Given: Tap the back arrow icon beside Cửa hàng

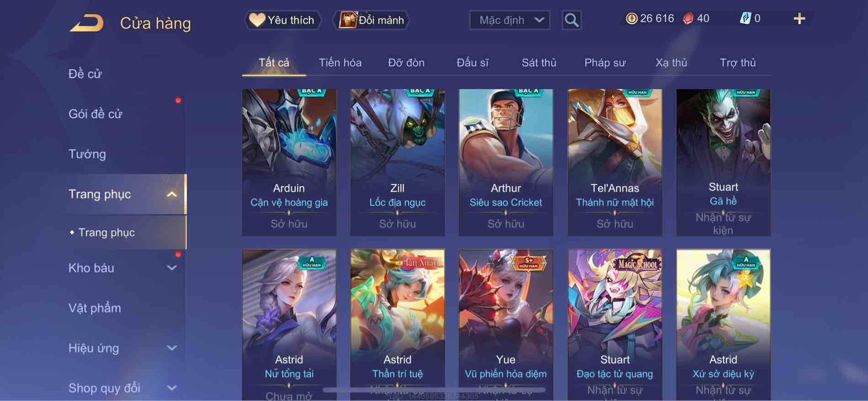Looking at the screenshot, I should point(86,23).
